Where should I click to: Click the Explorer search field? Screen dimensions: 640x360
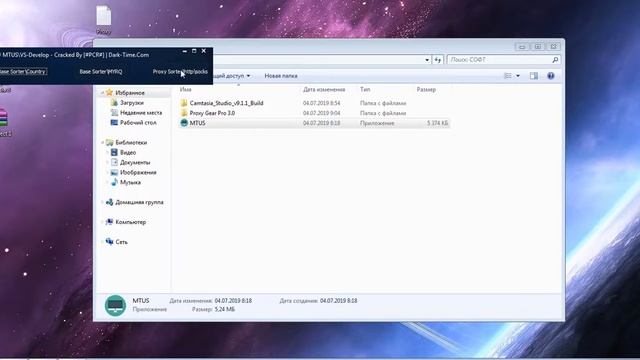coord(503,60)
